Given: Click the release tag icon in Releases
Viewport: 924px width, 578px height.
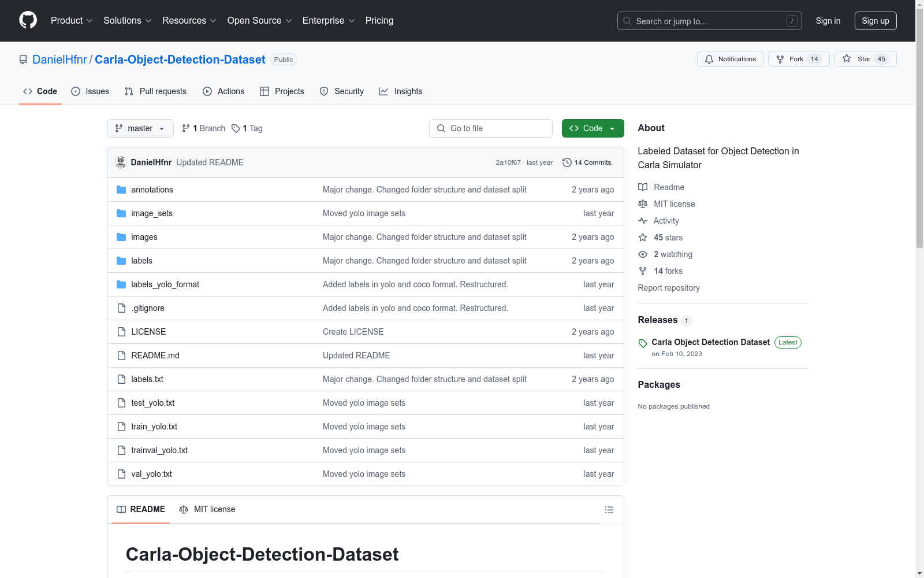Looking at the screenshot, I should pyautogui.click(x=643, y=343).
